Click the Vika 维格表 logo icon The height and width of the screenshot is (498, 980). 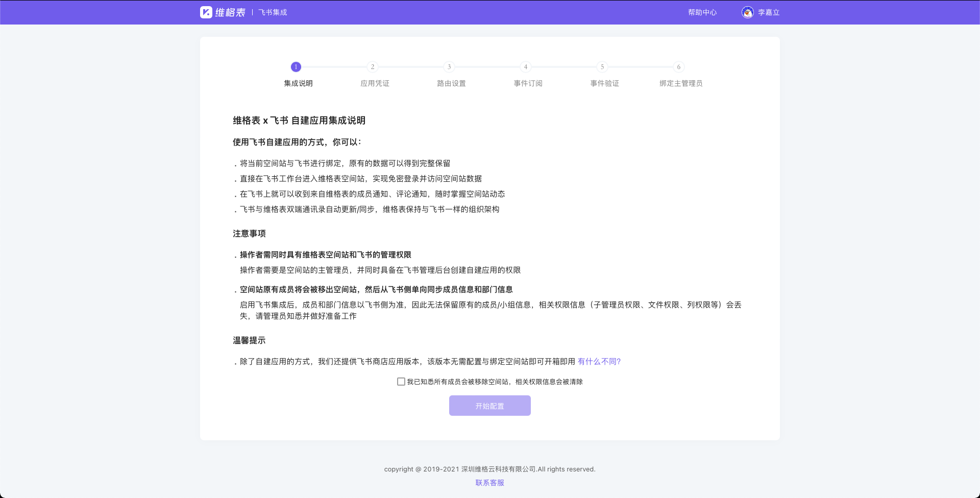click(x=206, y=12)
